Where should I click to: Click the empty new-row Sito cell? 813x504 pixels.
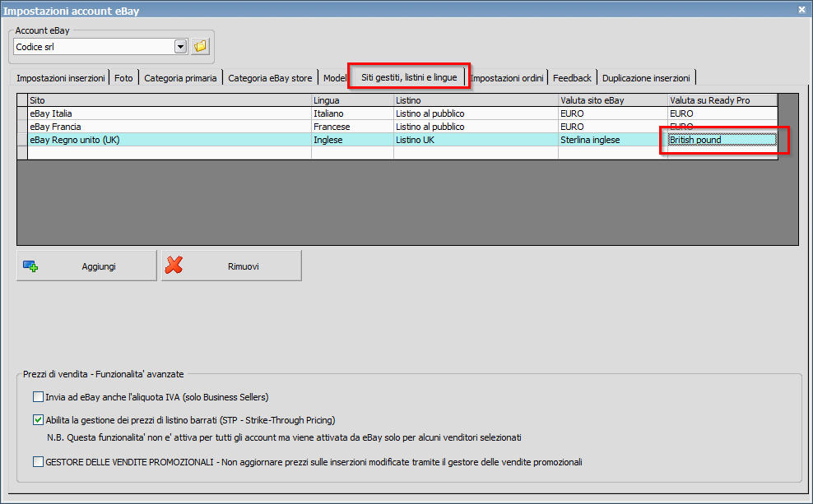(170, 153)
